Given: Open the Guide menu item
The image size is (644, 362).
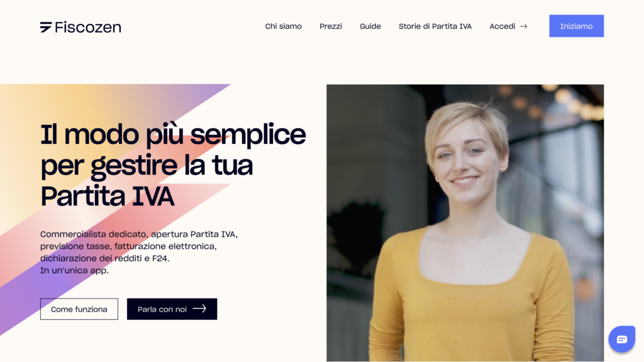Looking at the screenshot, I should (x=370, y=26).
